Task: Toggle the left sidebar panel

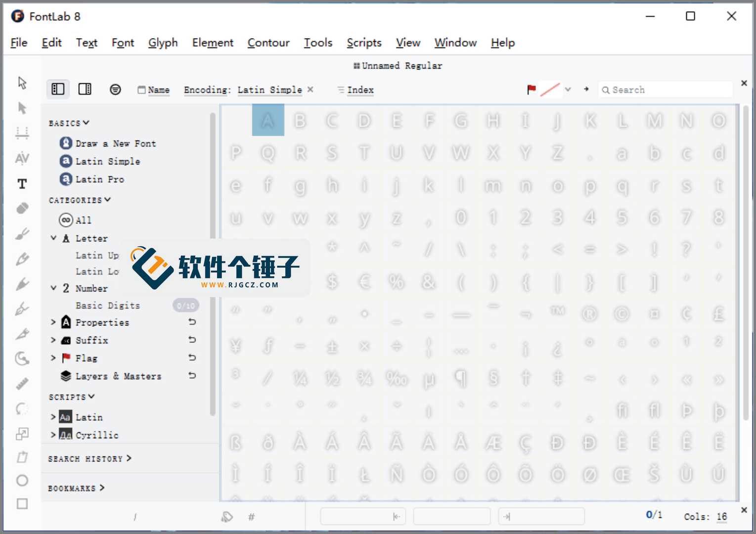Action: pyautogui.click(x=58, y=89)
